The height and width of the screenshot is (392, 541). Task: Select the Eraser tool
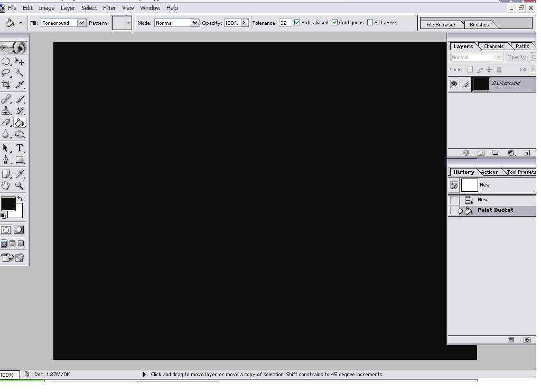(x=6, y=123)
